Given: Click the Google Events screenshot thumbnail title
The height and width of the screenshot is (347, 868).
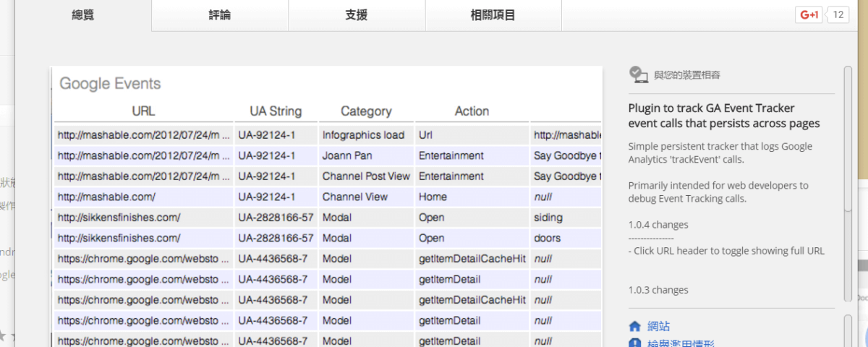Looking at the screenshot, I should click(x=110, y=84).
